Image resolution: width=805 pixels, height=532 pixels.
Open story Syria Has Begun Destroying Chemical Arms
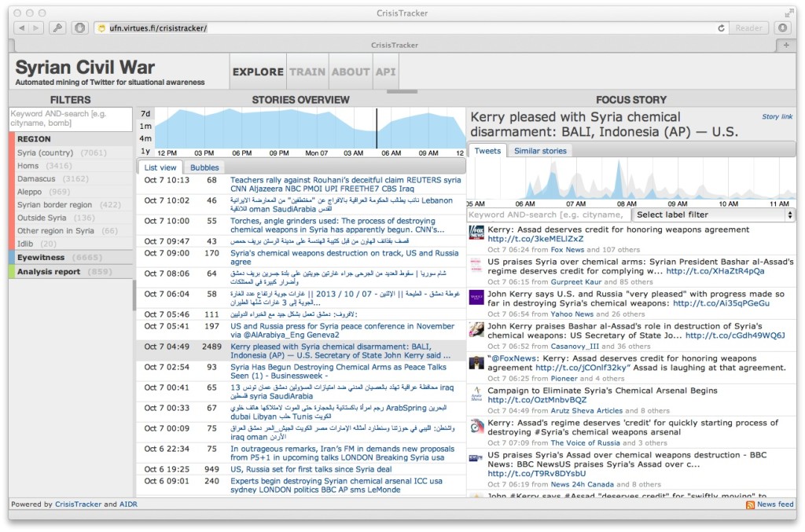click(x=338, y=372)
